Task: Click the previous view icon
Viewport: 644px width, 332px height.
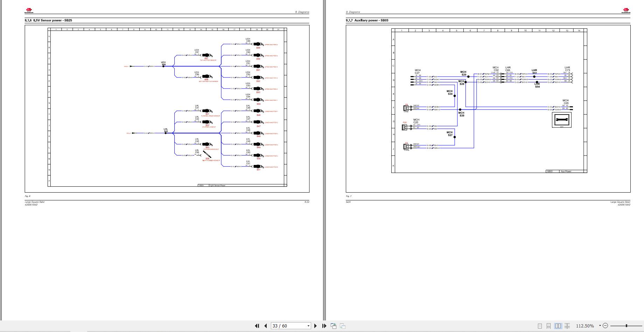Action: pos(334,326)
